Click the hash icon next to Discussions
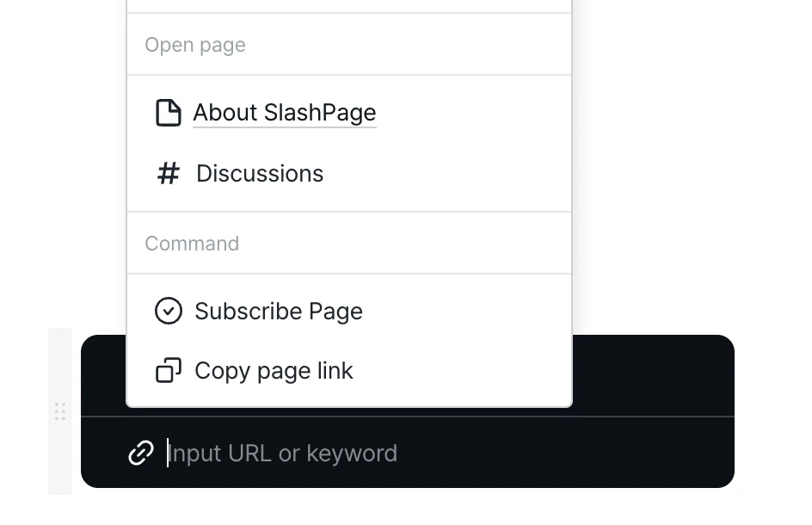This screenshot has width=812, height=525. (x=169, y=173)
